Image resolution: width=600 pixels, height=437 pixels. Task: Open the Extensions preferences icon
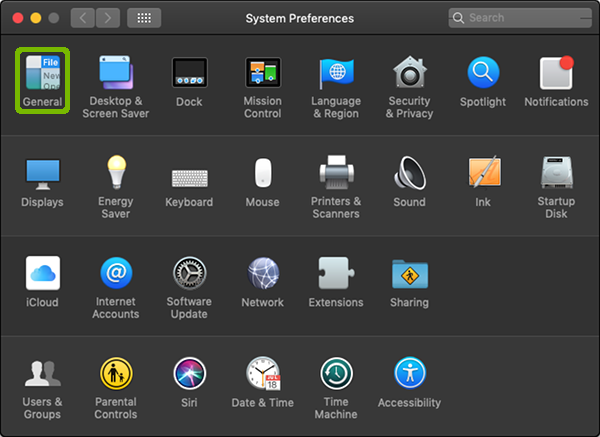336,273
